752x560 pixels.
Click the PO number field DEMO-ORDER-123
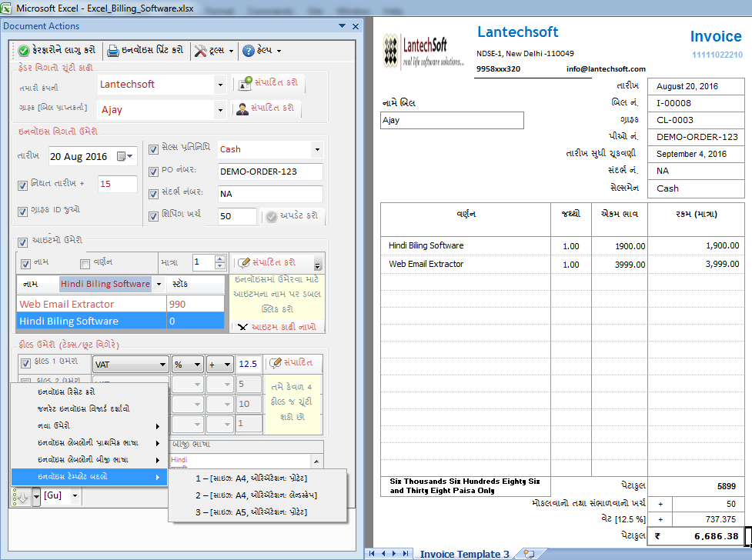point(270,172)
